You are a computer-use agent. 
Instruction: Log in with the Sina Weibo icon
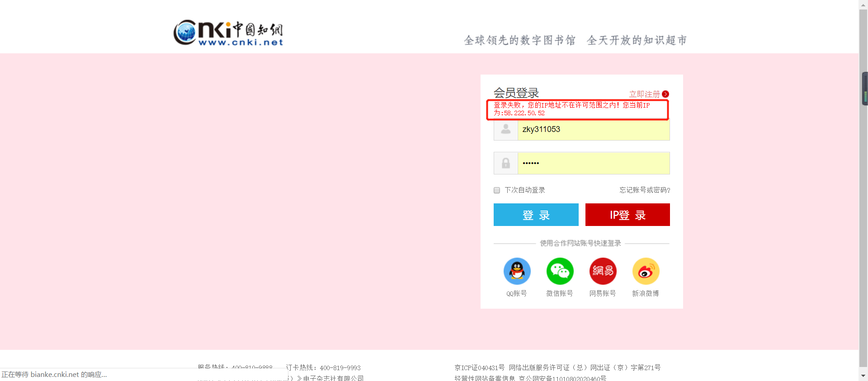[x=646, y=271]
